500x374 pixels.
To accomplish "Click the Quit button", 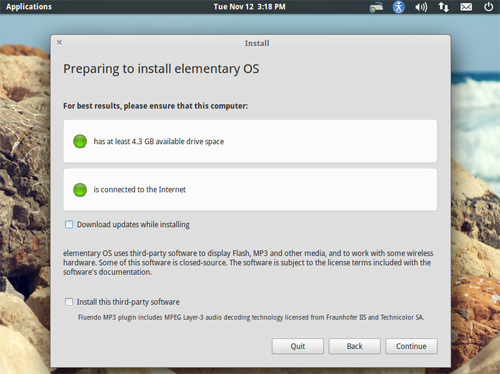I will coord(298,346).
